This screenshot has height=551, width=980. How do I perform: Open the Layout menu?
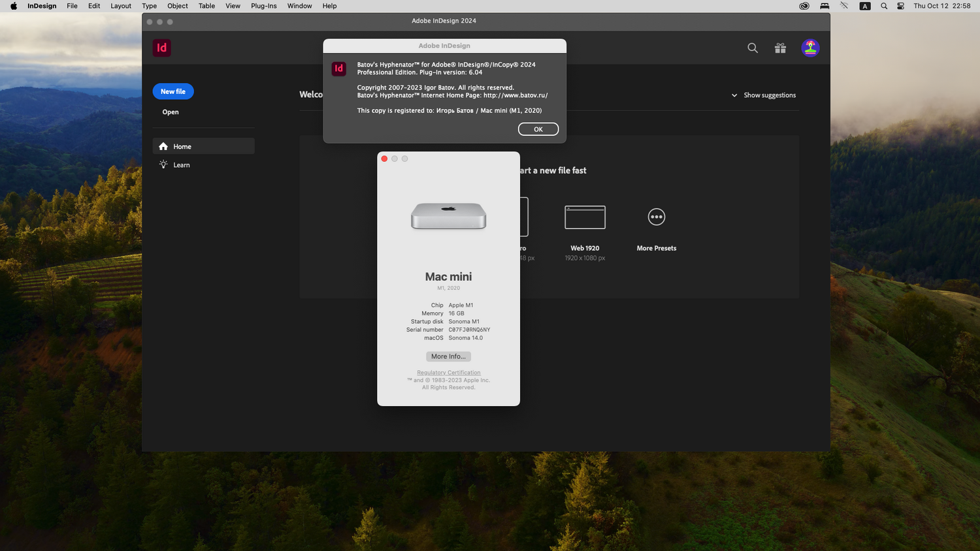click(x=121, y=6)
